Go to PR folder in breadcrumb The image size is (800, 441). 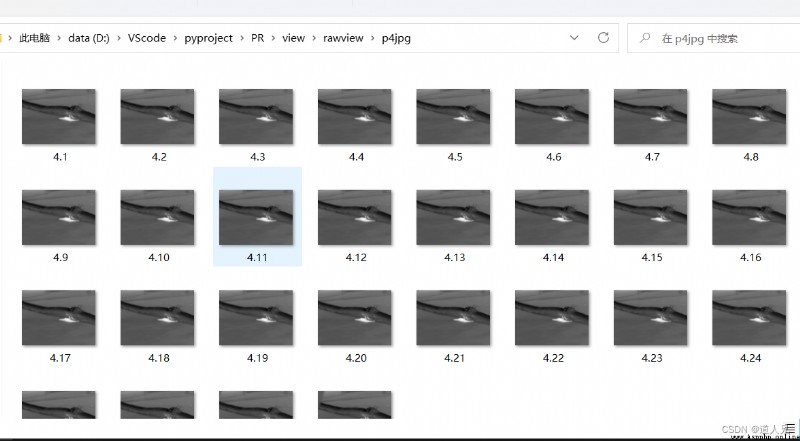(x=258, y=38)
